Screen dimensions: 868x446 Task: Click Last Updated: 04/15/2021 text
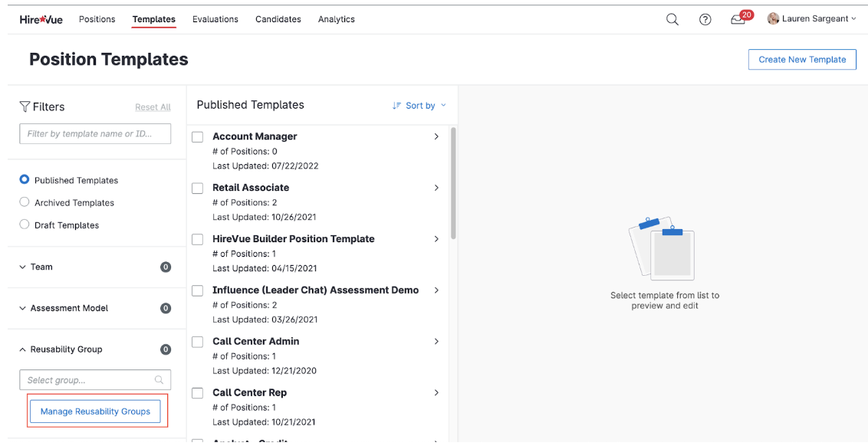[265, 268]
